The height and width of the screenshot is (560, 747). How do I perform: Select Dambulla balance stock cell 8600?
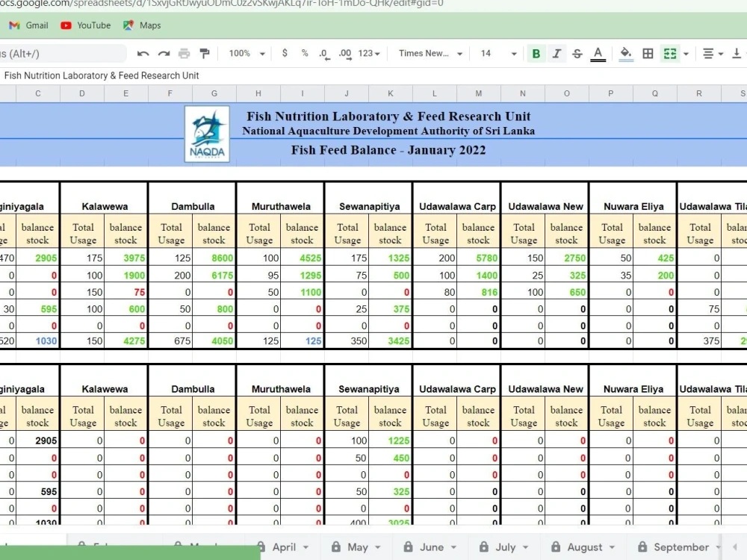pyautogui.click(x=214, y=258)
